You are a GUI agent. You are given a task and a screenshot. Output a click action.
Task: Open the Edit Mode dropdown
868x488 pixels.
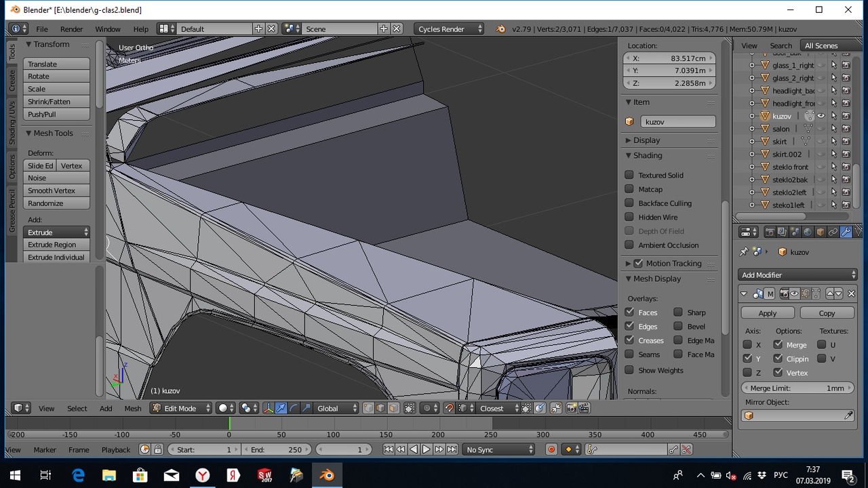pyautogui.click(x=180, y=408)
